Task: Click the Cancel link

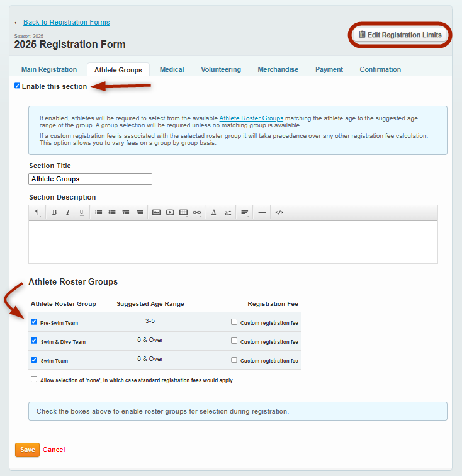Action: click(54, 450)
